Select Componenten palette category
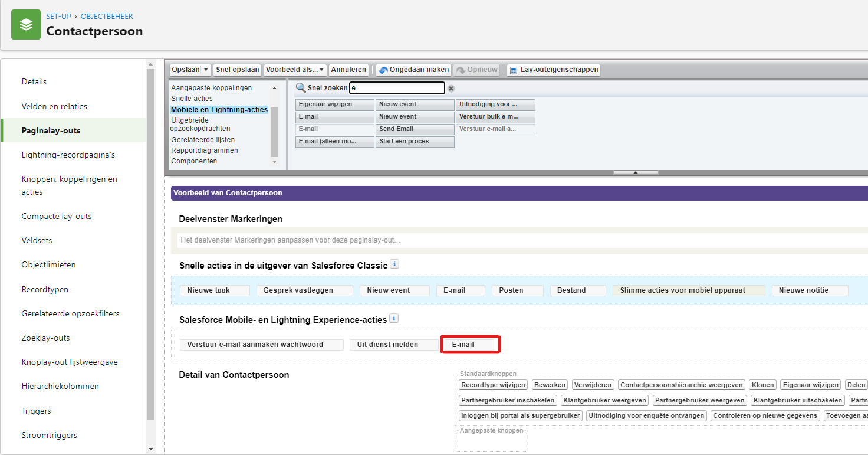This screenshot has height=455, width=868. click(x=194, y=161)
